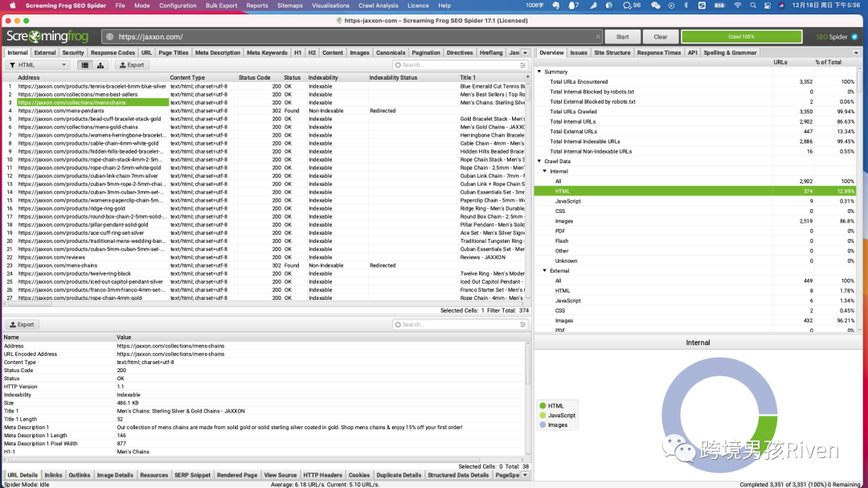Image resolution: width=868 pixels, height=488 pixels.
Task: Show more bottom tabs via the overflow arrow
Action: click(x=526, y=475)
